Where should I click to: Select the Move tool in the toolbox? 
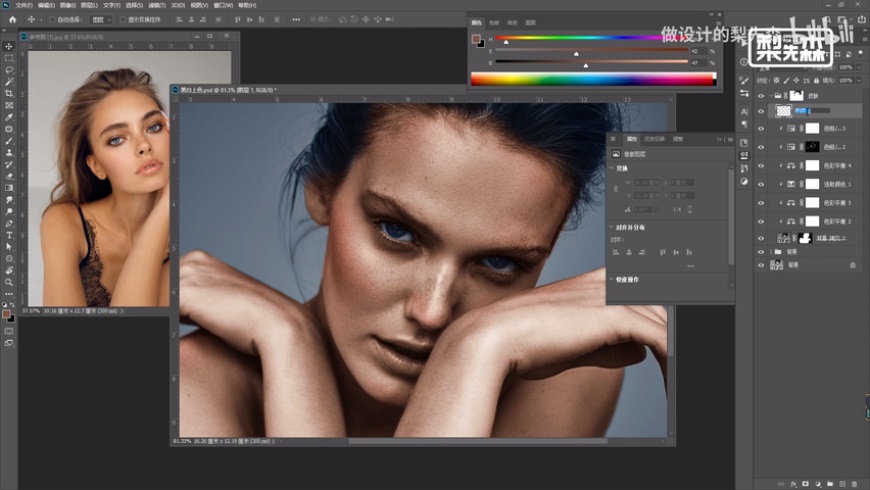pos(9,47)
